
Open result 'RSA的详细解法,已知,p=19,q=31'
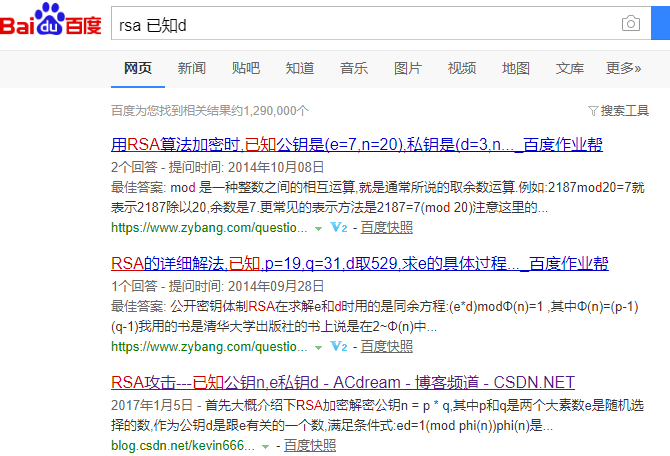click(x=360, y=263)
